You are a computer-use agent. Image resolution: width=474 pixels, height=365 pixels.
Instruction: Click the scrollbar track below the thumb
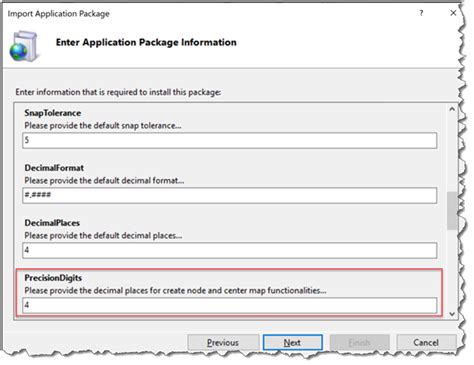452,269
